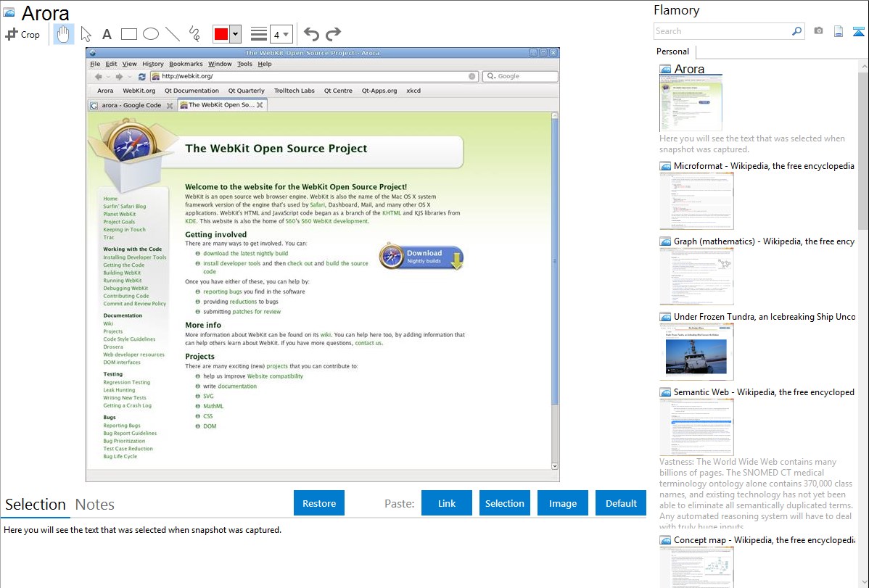Image resolution: width=869 pixels, height=588 pixels.
Task: Click the camera capture icon
Action: click(x=818, y=31)
